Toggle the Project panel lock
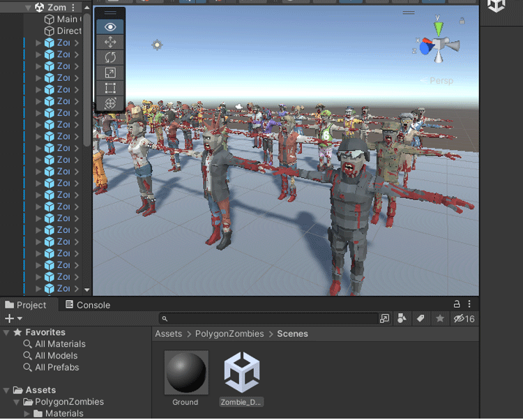This screenshot has width=523, height=420. tap(457, 304)
